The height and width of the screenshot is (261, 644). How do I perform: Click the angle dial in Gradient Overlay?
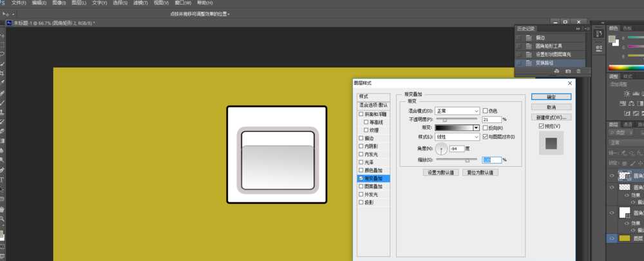pyautogui.click(x=440, y=149)
